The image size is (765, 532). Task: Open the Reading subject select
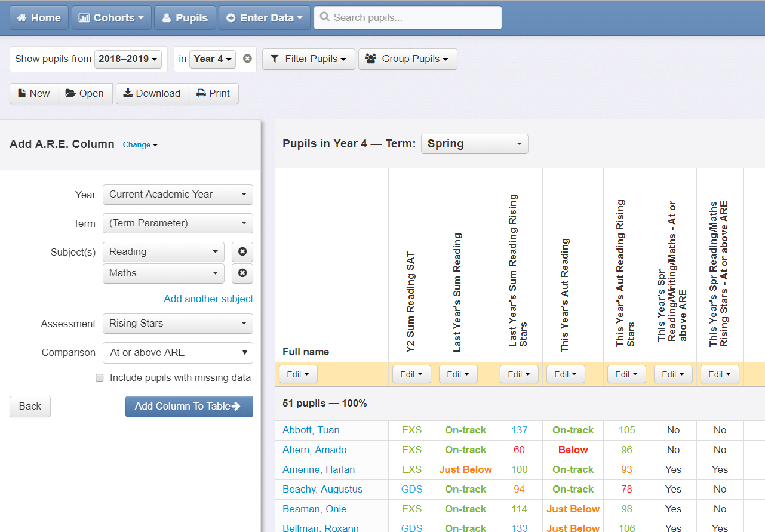coord(164,252)
